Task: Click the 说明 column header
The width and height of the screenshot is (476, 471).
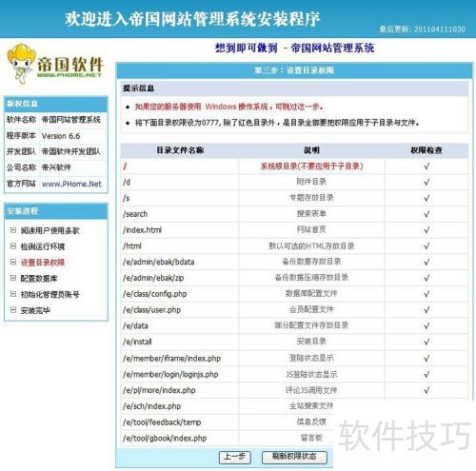Action: [x=311, y=150]
